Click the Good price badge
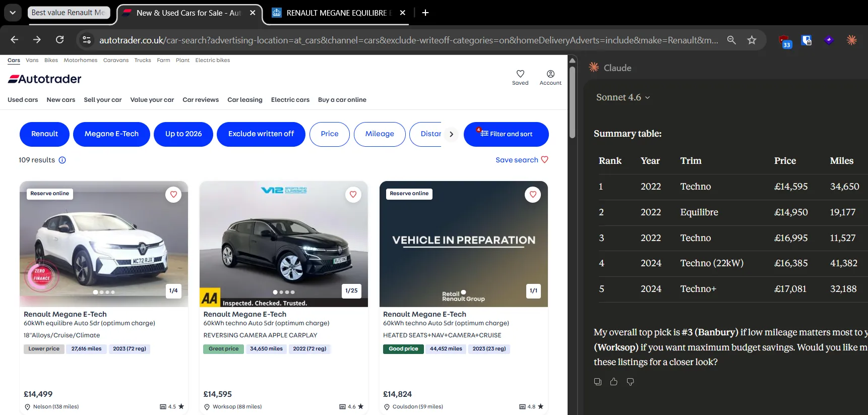 point(403,349)
